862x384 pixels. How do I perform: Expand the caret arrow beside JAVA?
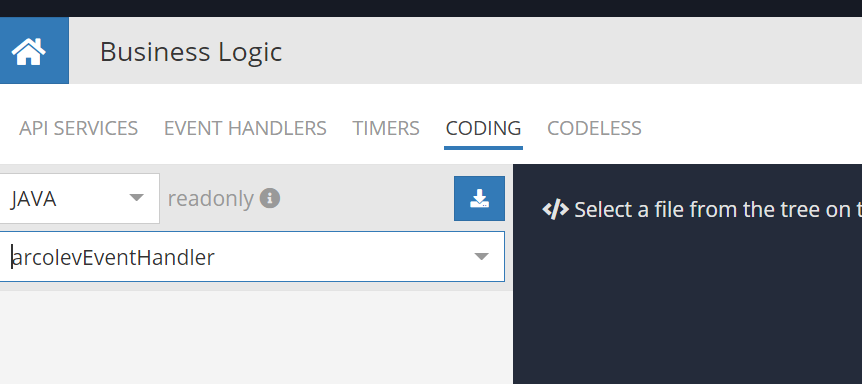coord(136,198)
